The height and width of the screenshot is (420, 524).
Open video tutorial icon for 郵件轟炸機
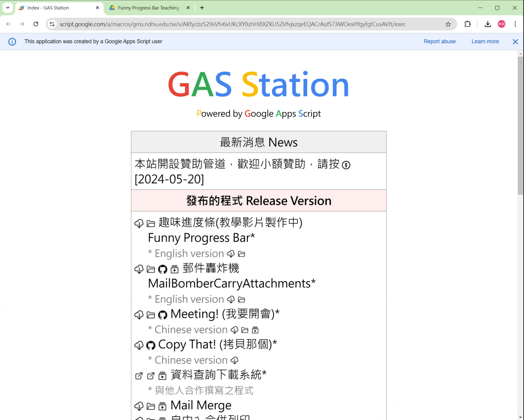tap(174, 269)
